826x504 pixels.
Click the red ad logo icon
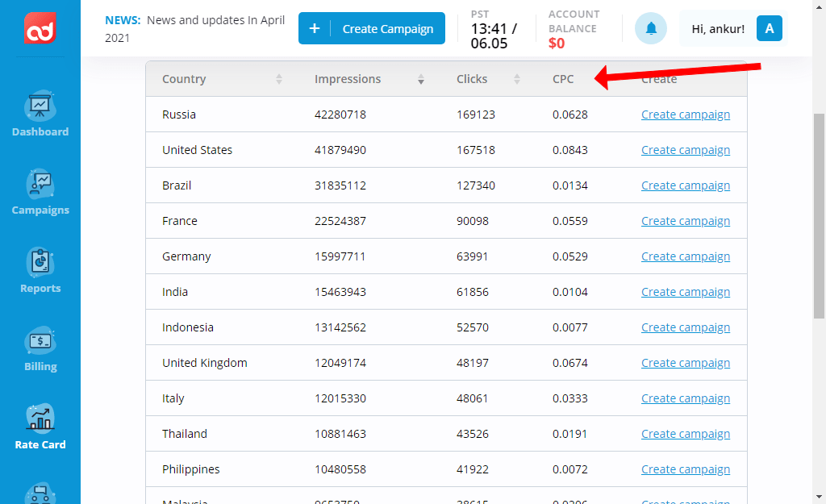pyautogui.click(x=40, y=28)
